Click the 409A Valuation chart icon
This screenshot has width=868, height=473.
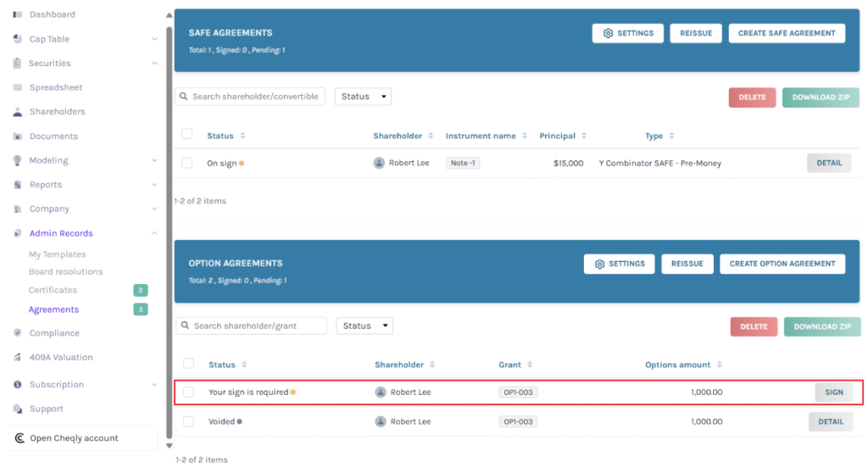(17, 357)
